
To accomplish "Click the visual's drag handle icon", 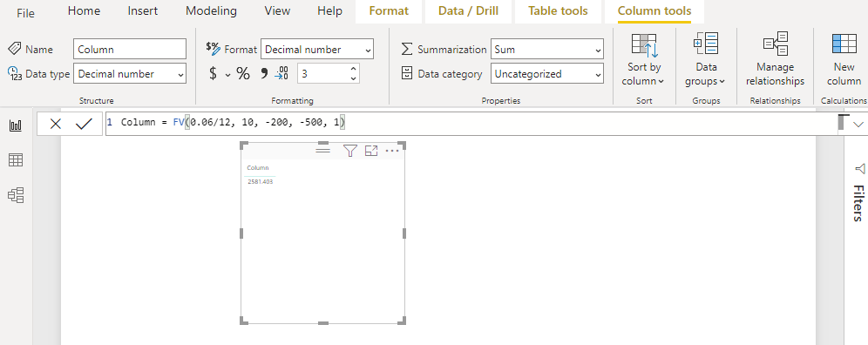I will click(322, 150).
